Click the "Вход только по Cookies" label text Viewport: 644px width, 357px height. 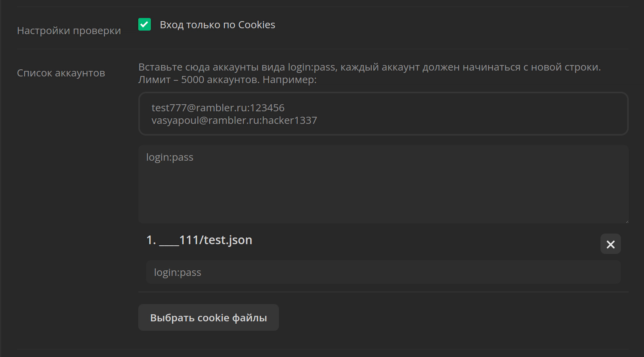pos(217,25)
